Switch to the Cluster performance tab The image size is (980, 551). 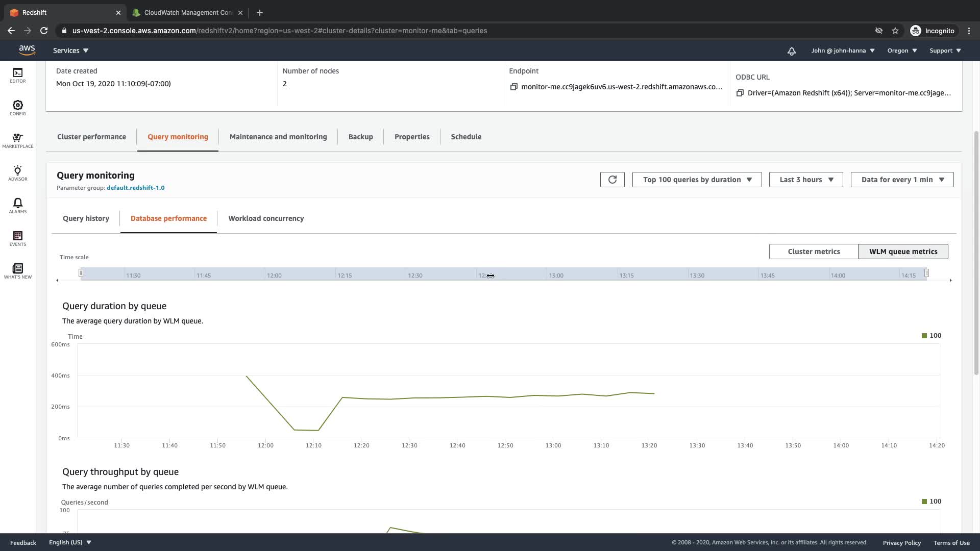click(91, 137)
